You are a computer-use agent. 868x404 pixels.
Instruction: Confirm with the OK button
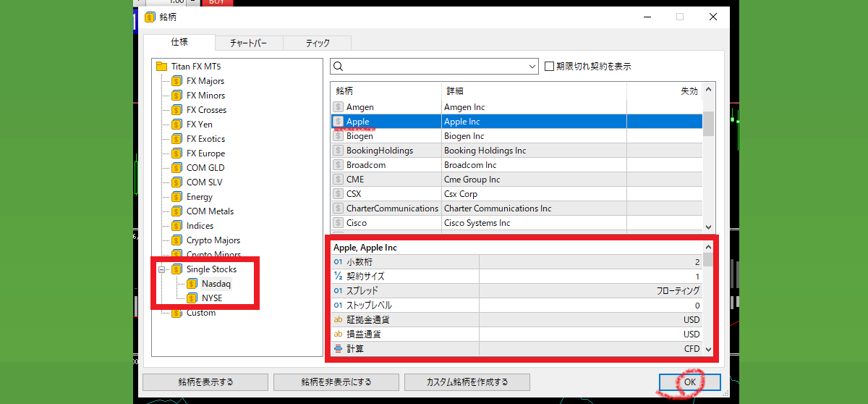pyautogui.click(x=690, y=382)
